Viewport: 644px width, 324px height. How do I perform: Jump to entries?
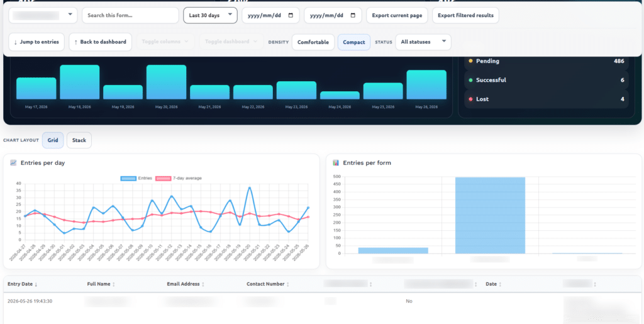coord(36,42)
